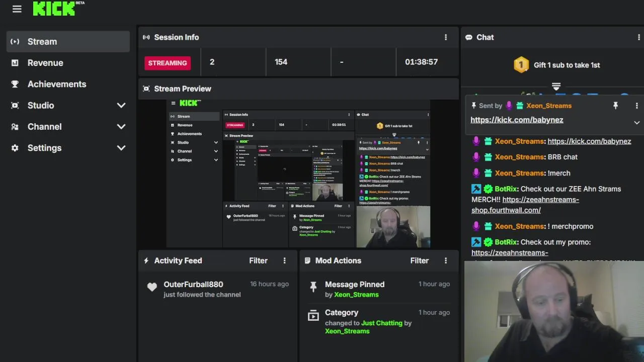
Task: Click Gift 1 sub to take 1st
Action: coord(567,65)
